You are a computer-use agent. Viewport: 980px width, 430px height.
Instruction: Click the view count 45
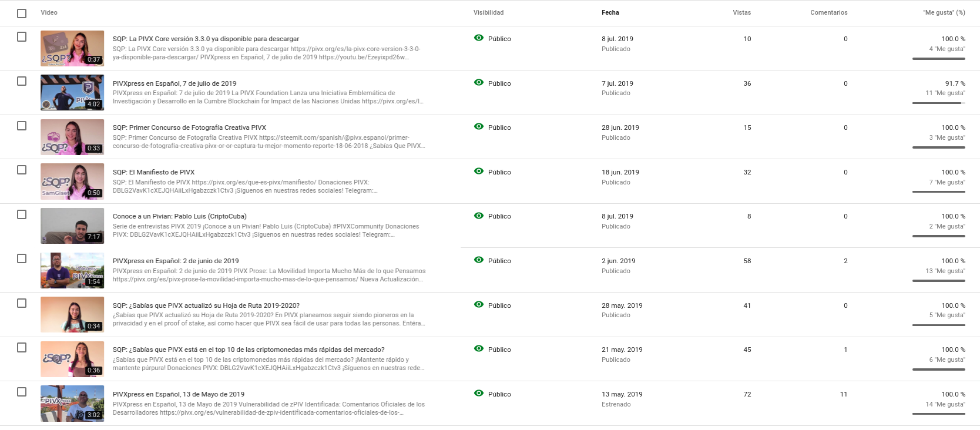(x=747, y=350)
